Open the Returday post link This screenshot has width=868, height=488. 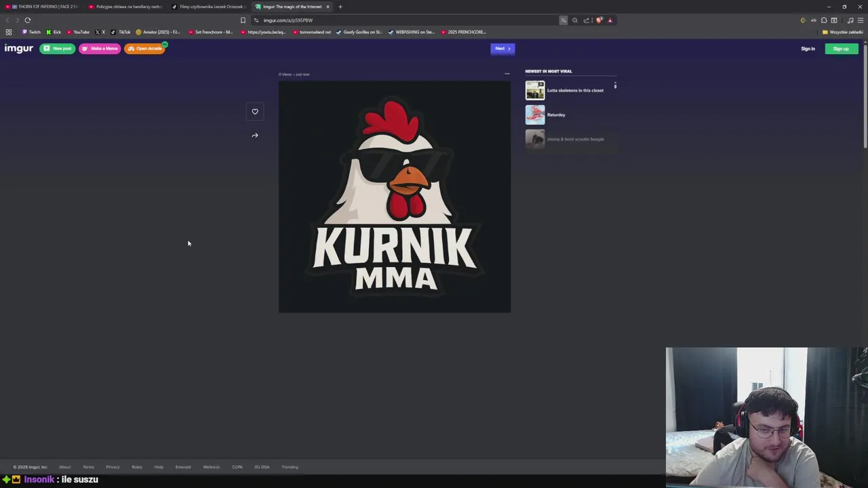[556, 115]
